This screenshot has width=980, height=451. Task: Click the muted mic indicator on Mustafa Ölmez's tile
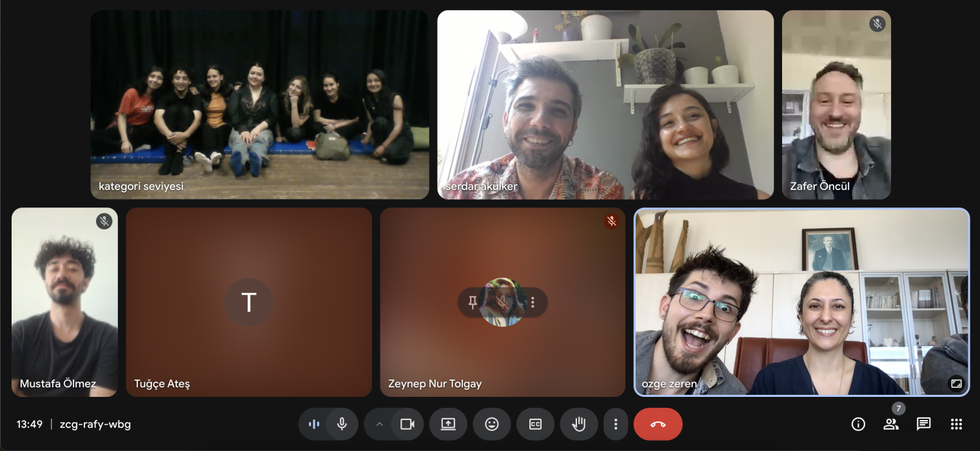[x=104, y=222]
